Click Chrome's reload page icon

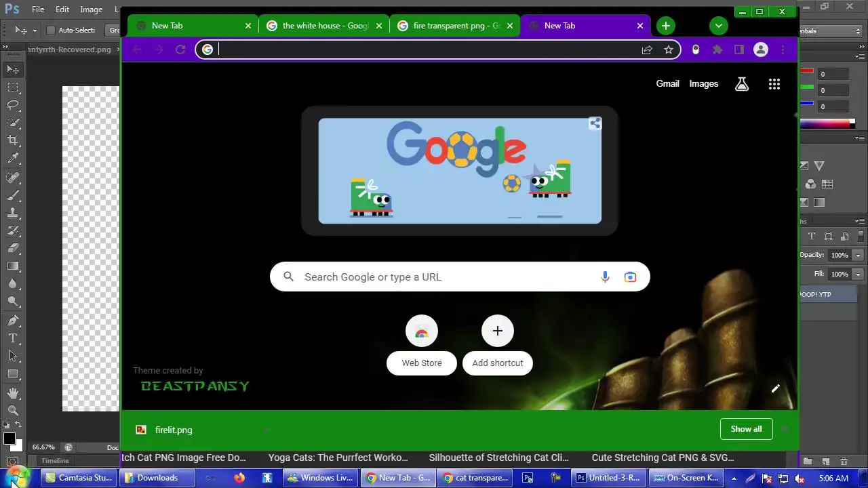point(180,49)
